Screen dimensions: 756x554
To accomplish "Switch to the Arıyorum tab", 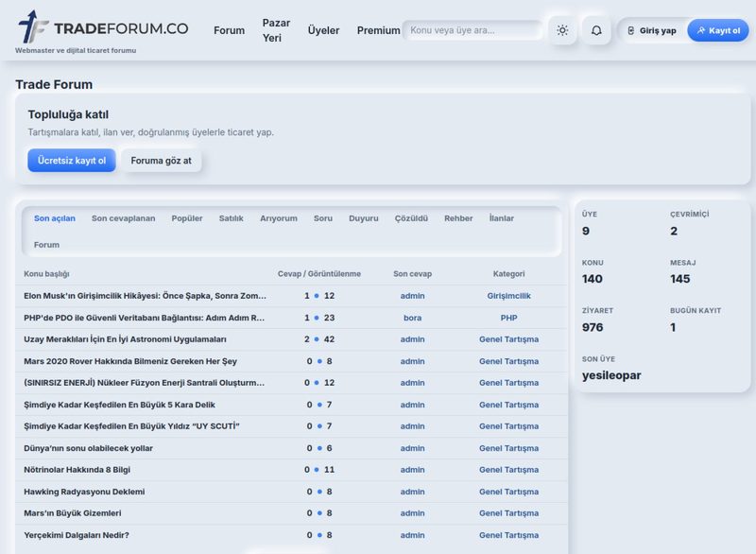I will tap(279, 218).
